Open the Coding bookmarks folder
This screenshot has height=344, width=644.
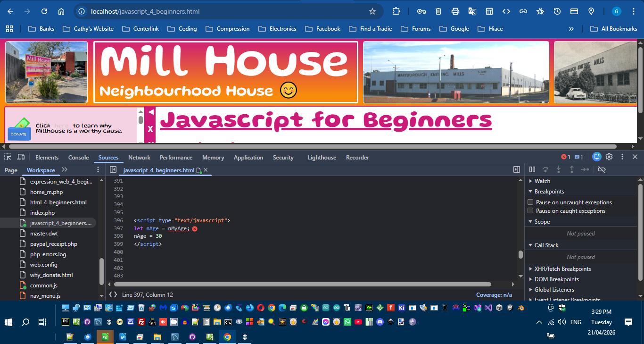pyautogui.click(x=182, y=29)
